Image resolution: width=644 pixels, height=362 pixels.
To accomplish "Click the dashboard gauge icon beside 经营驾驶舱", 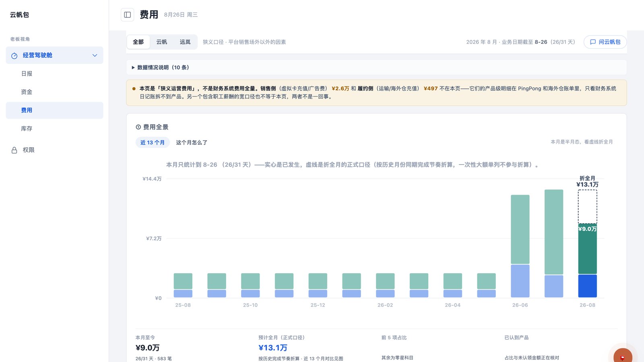I will pos(14,56).
